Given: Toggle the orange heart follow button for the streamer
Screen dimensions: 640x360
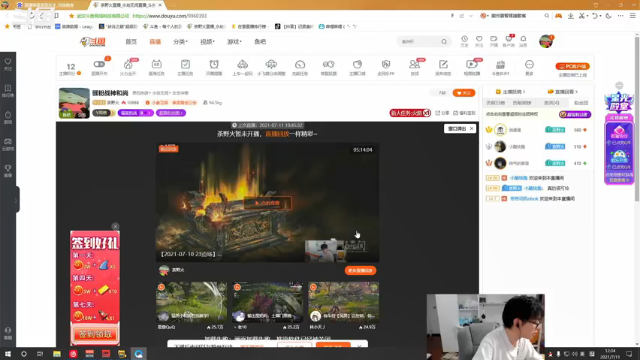Looking at the screenshot, I should [464, 93].
